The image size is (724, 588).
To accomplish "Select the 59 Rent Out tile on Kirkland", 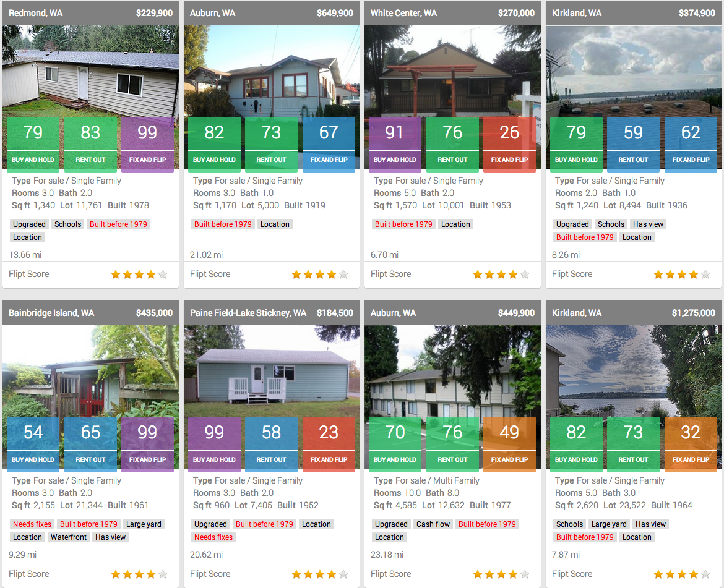I will pyautogui.click(x=633, y=144).
